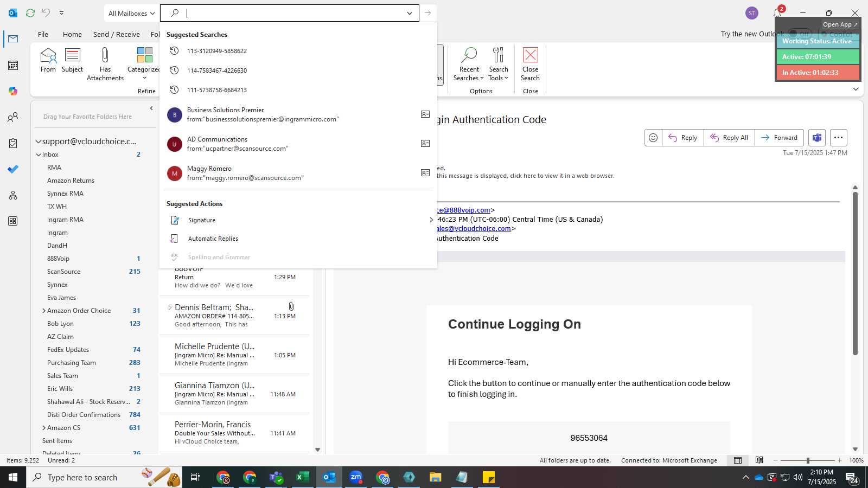Collapse the ribbon with the chevron
Image resolution: width=868 pixels, height=488 pixels.
pos(856,89)
